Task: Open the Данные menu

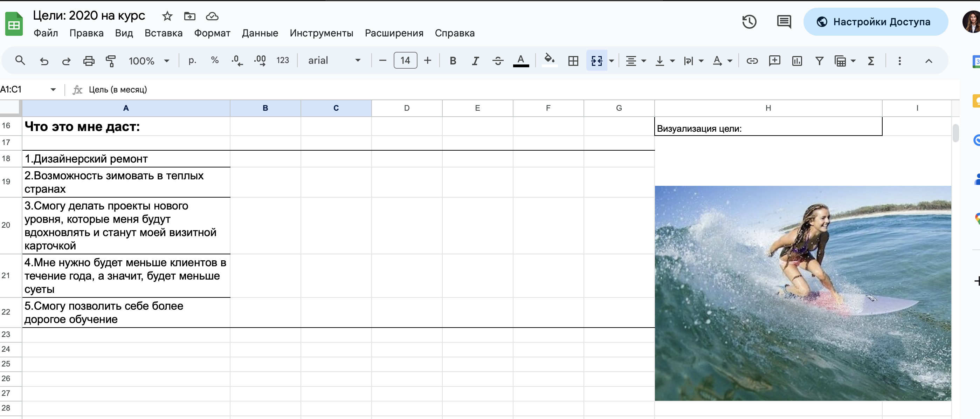Action: 260,34
